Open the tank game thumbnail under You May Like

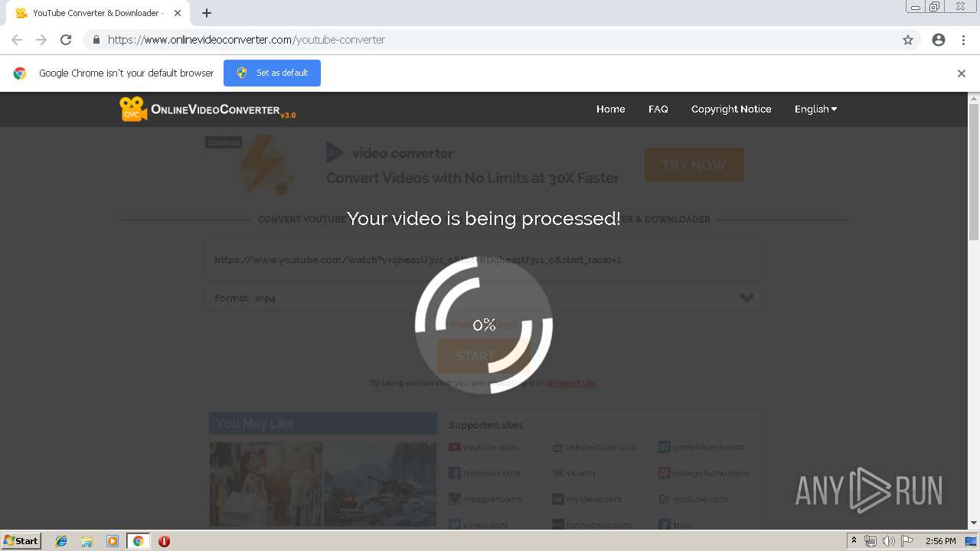(x=380, y=484)
